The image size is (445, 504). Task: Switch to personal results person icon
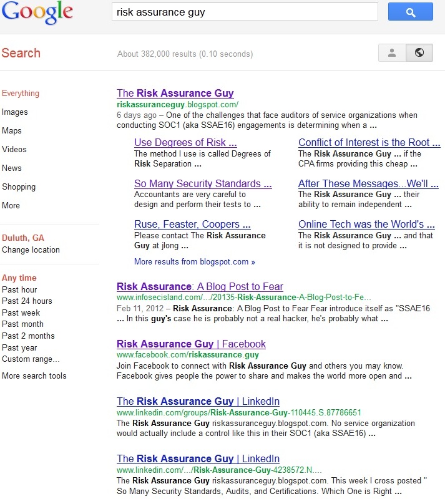pyautogui.click(x=392, y=53)
